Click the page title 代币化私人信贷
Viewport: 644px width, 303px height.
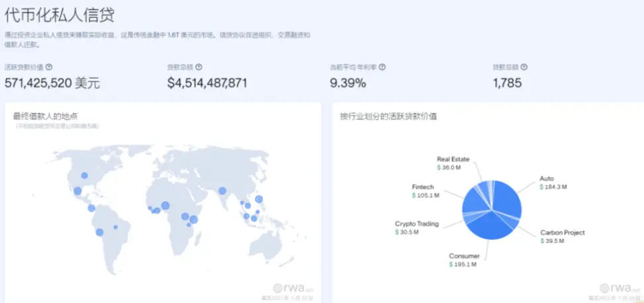click(60, 15)
